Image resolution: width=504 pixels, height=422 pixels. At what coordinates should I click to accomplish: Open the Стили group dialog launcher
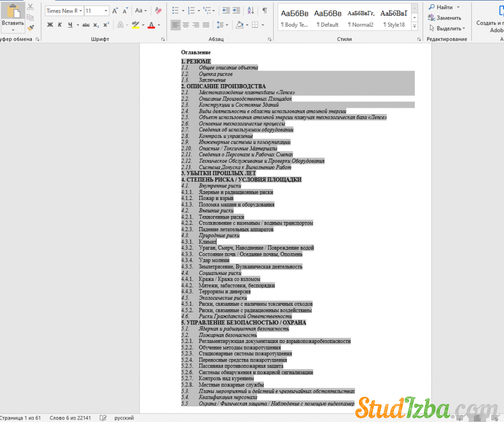419,39
